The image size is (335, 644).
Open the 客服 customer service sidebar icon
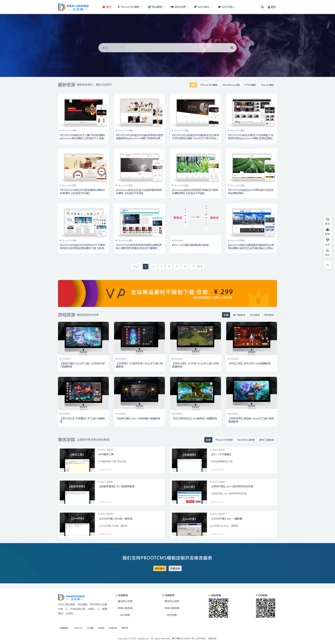pyautogui.click(x=327, y=221)
